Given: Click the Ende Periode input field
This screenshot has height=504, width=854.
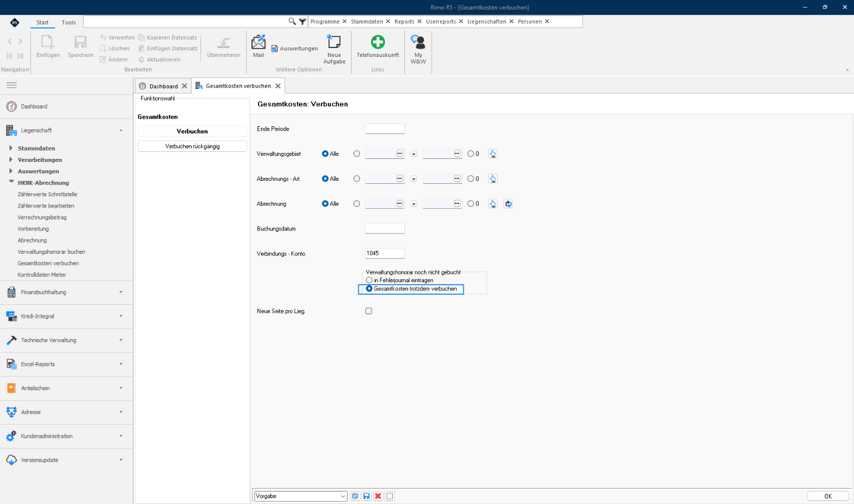Looking at the screenshot, I should [385, 129].
